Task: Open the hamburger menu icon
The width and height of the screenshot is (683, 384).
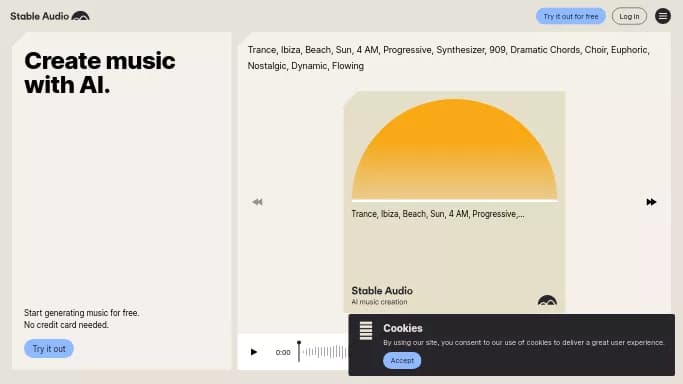Action: coord(663,16)
